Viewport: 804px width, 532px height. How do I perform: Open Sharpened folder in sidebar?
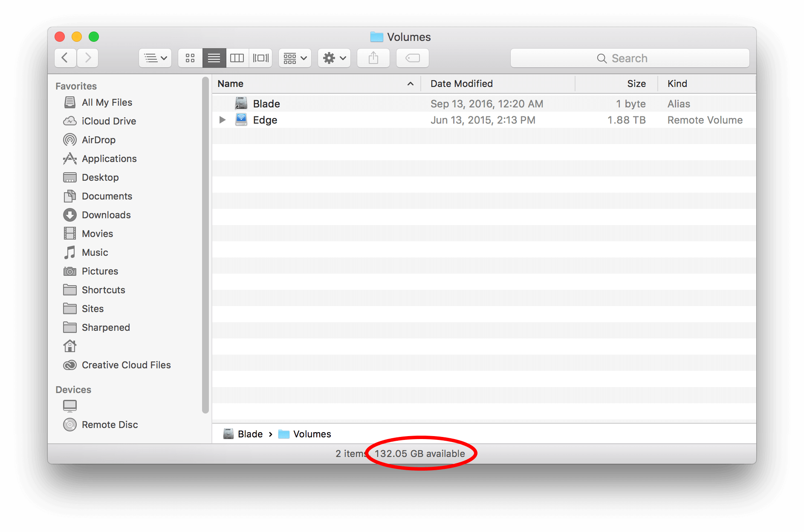pos(96,327)
